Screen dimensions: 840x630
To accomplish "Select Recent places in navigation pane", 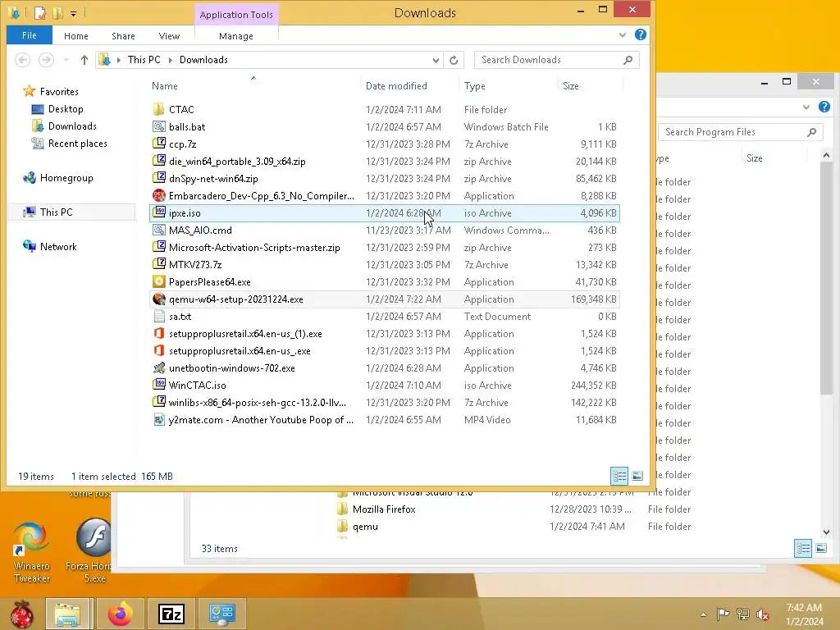I will click(77, 143).
